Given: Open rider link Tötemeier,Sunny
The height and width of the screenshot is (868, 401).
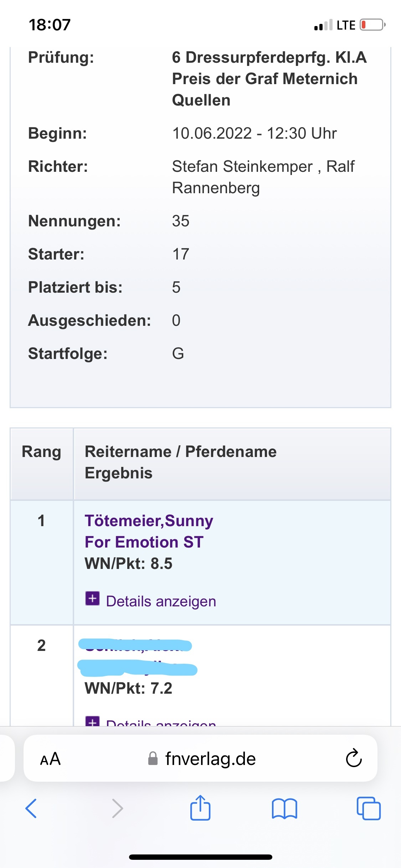Looking at the screenshot, I should tap(149, 521).
